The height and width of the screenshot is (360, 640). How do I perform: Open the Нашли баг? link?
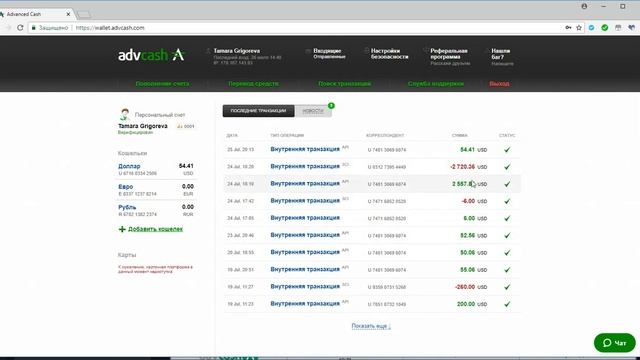point(500,53)
